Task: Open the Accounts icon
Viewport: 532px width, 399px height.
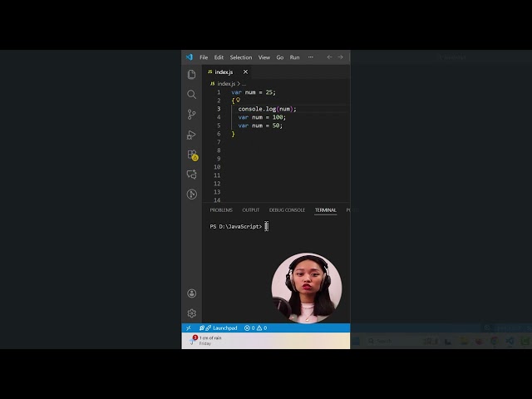Action: click(192, 293)
